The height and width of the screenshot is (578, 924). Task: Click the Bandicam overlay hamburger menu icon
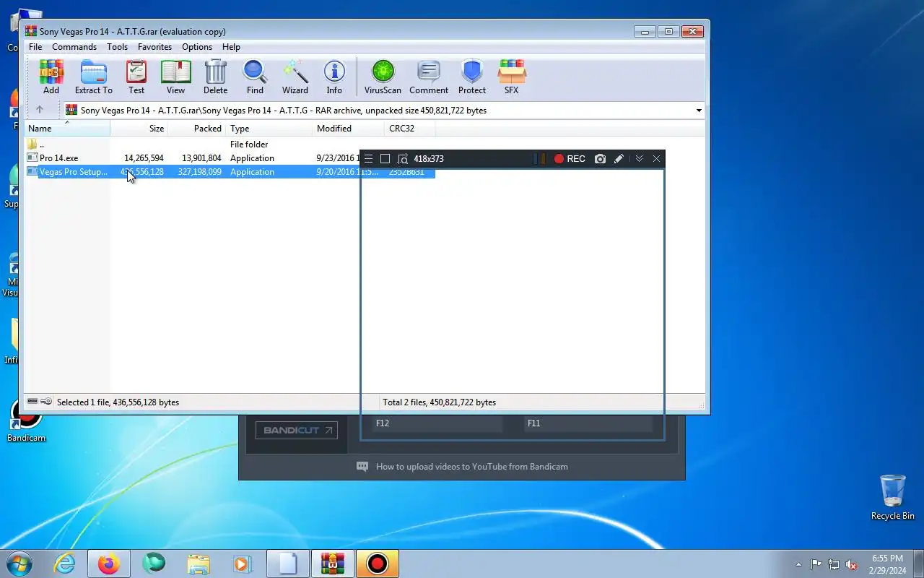point(368,159)
